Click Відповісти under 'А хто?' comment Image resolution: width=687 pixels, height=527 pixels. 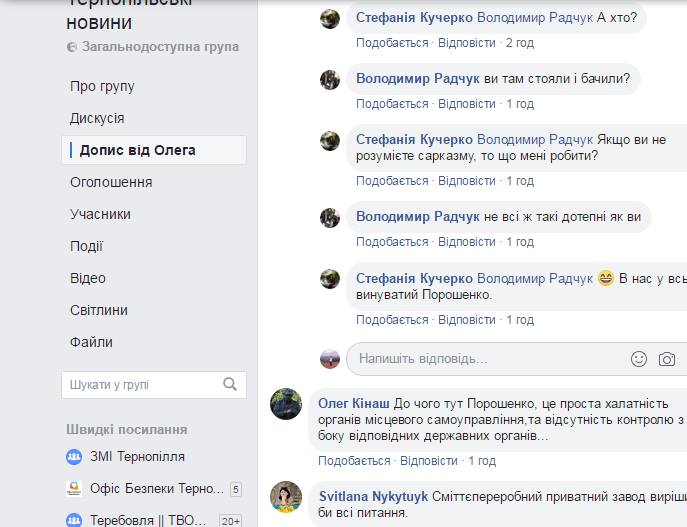pos(467,43)
